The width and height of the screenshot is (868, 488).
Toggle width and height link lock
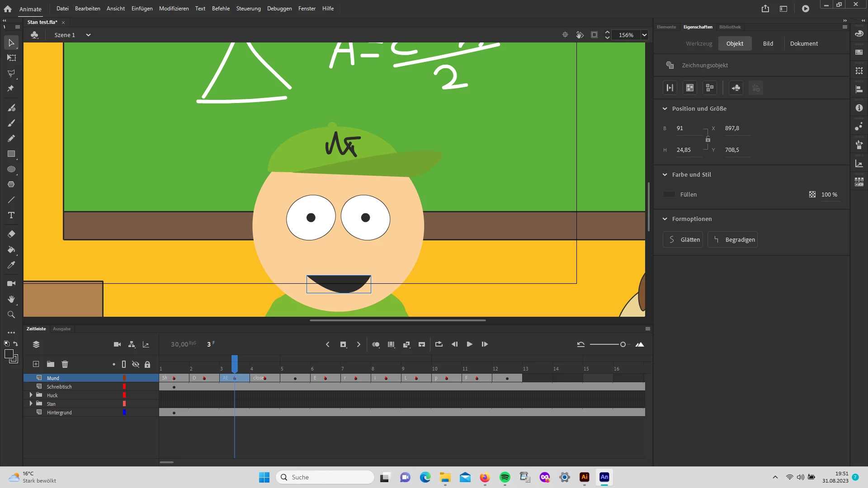(x=708, y=139)
